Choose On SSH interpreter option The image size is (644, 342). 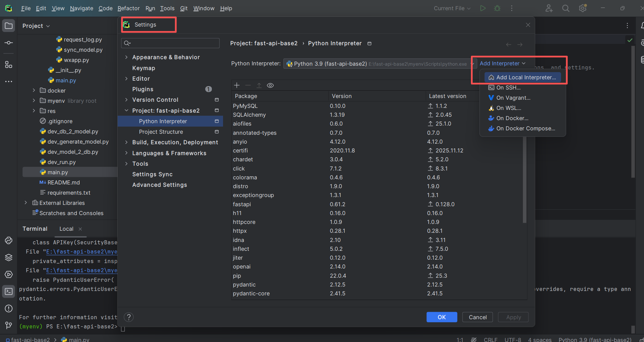[523, 87]
